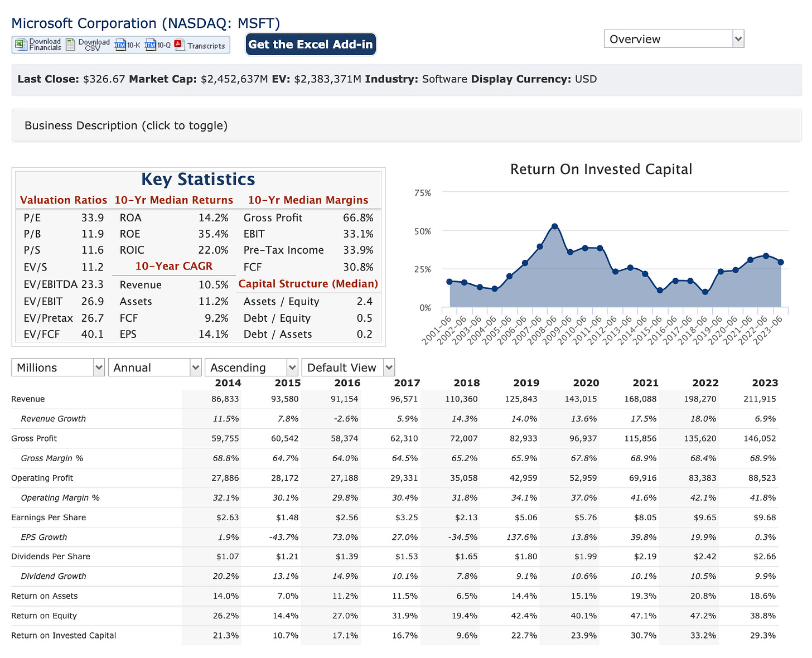Click the P/E value 33.9

(x=93, y=218)
